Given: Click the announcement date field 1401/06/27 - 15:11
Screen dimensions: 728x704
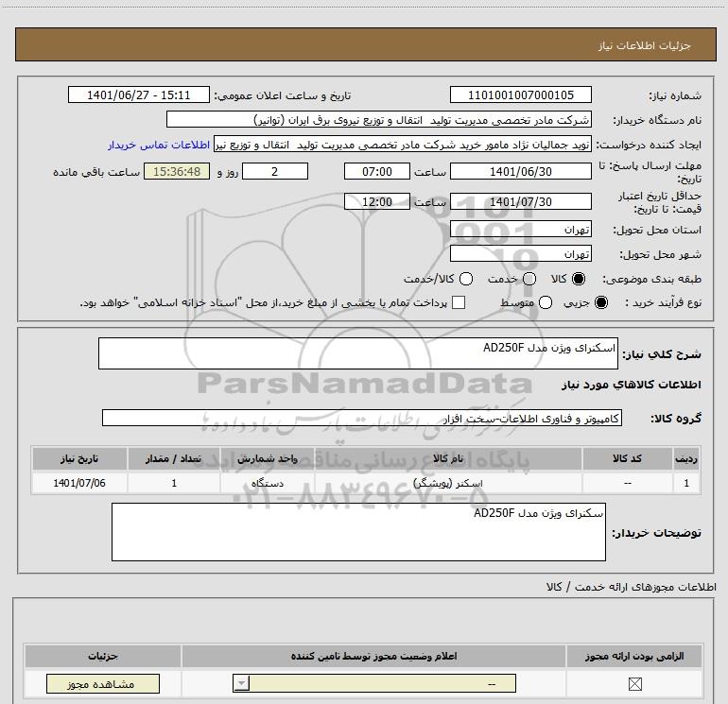Looking at the screenshot, I should [x=139, y=94].
